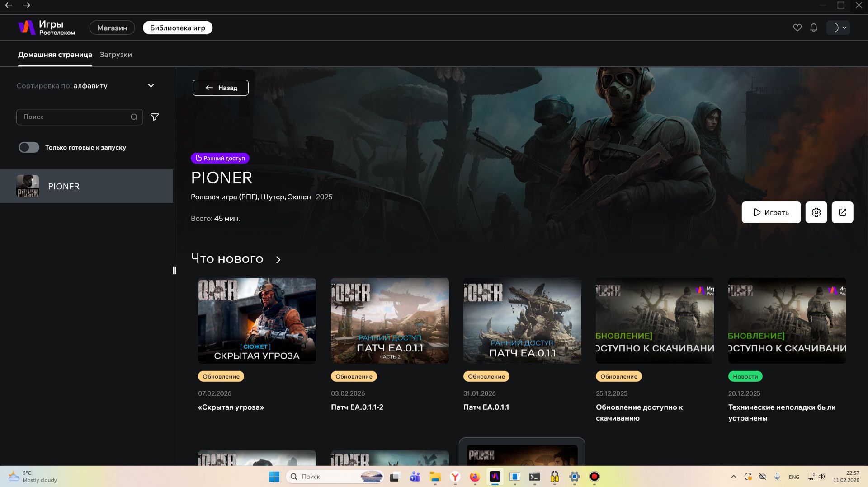
Task: Open Технические неполадки были устранены article
Action: click(782, 413)
